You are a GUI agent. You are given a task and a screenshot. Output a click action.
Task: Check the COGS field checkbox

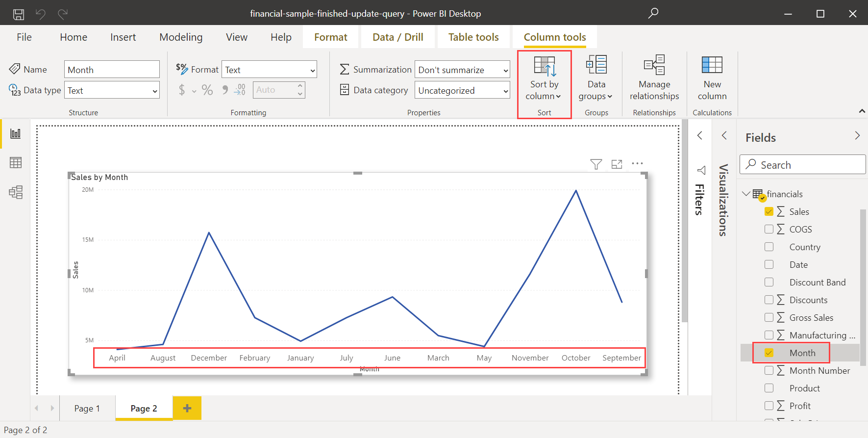[x=769, y=229]
